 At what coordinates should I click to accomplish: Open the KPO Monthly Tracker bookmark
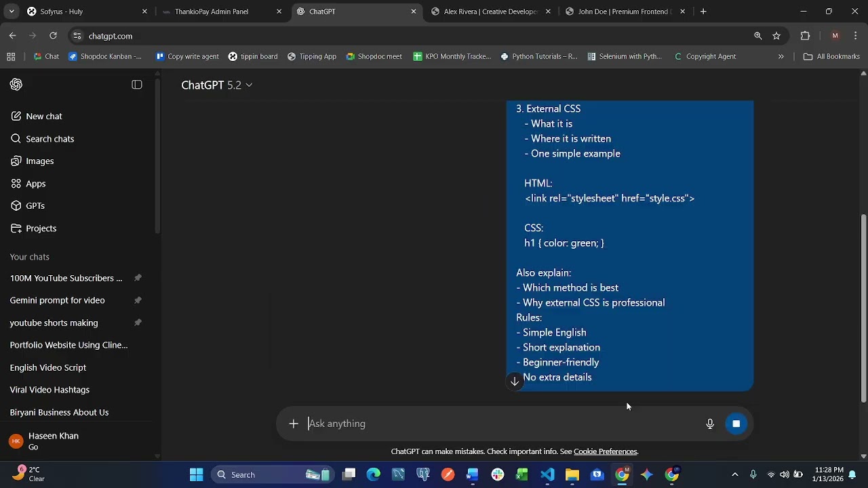point(452,57)
